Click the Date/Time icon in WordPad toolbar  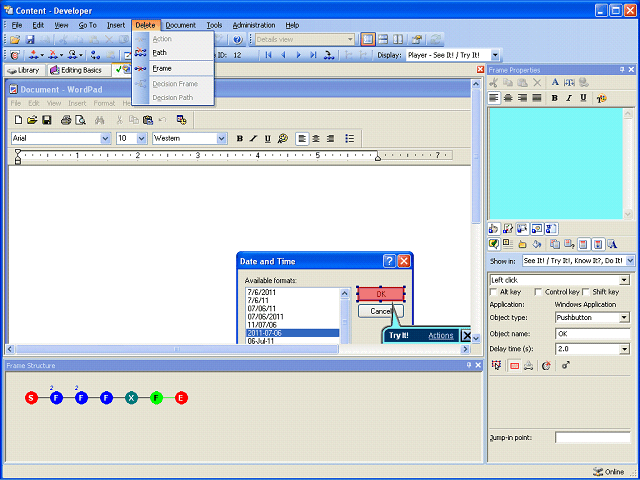[x=181, y=120]
